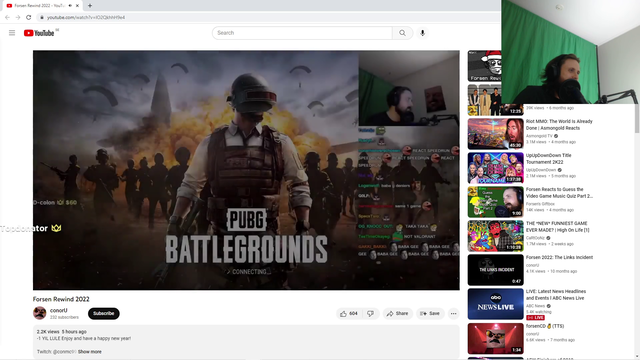Click the search magnifier button
This screenshot has height=360, width=640.
(402, 33)
